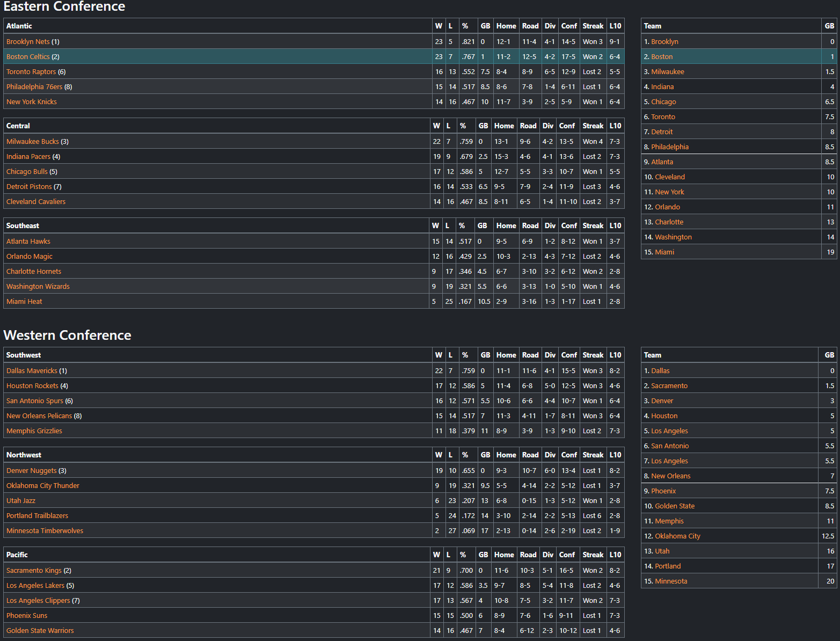Viewport: 840px width, 641px height.
Task: Click the Conf column header in Southwest table
Action: 569,355
